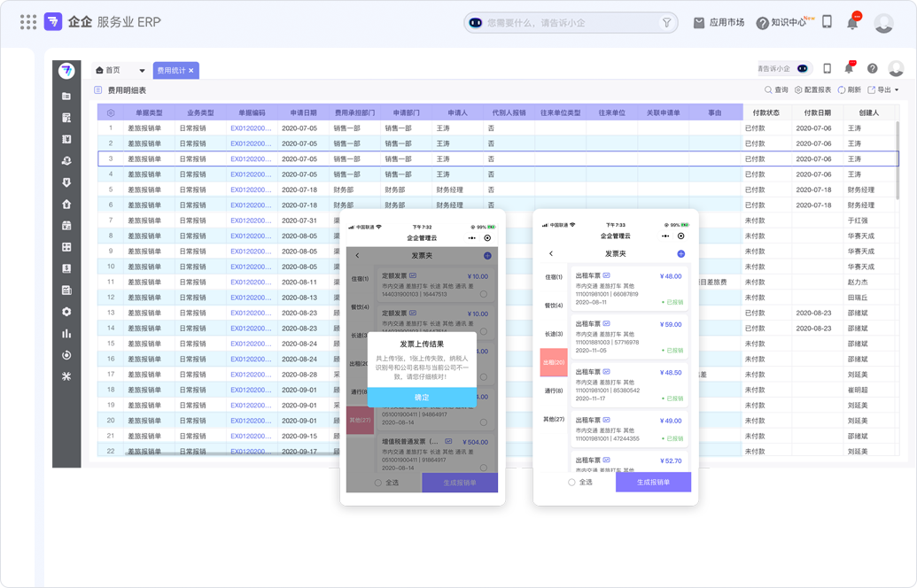Toggle 全选 radio in left phone
Image resolution: width=917 pixels, height=588 pixels.
(x=378, y=483)
